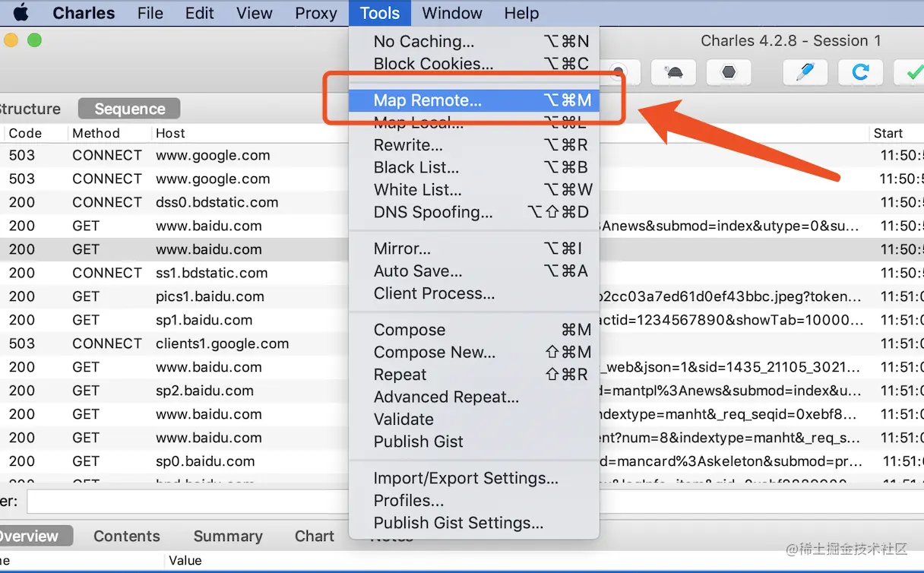Choose Block Cookies... menu entry
Image resolution: width=924 pixels, height=573 pixels.
(474, 64)
